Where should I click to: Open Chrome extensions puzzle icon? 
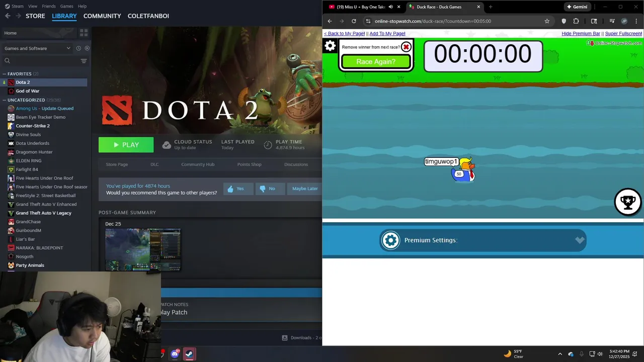576,21
